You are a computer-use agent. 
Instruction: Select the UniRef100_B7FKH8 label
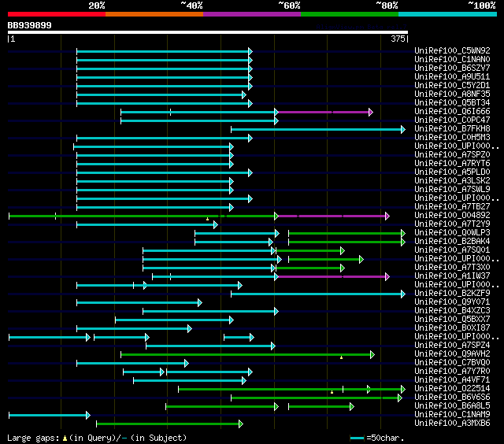tap(452, 129)
